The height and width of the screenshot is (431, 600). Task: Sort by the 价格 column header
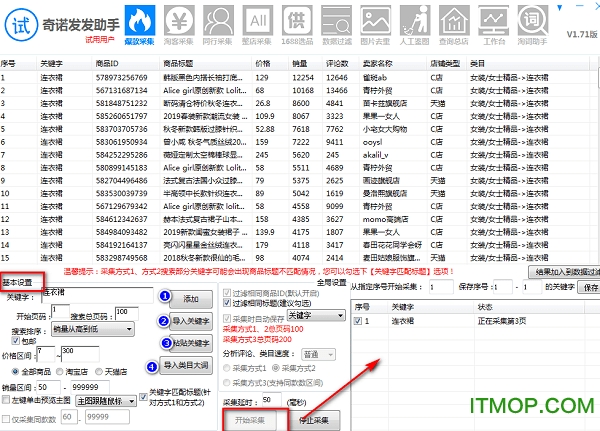[x=270, y=64]
